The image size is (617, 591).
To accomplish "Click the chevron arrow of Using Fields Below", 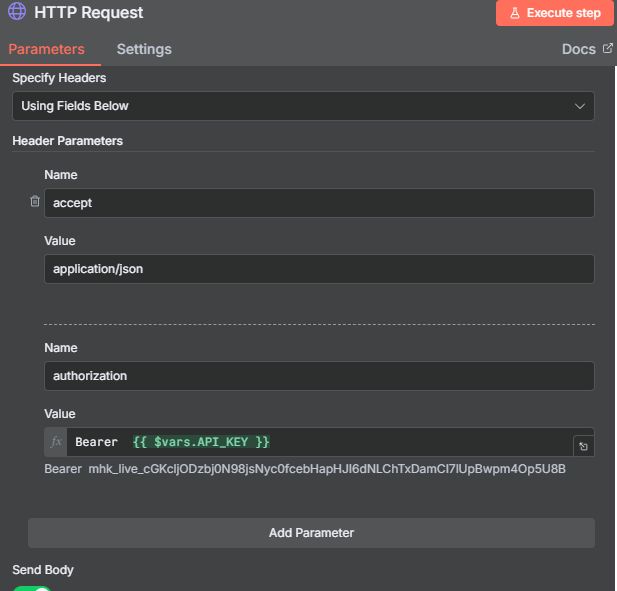I will (580, 106).
